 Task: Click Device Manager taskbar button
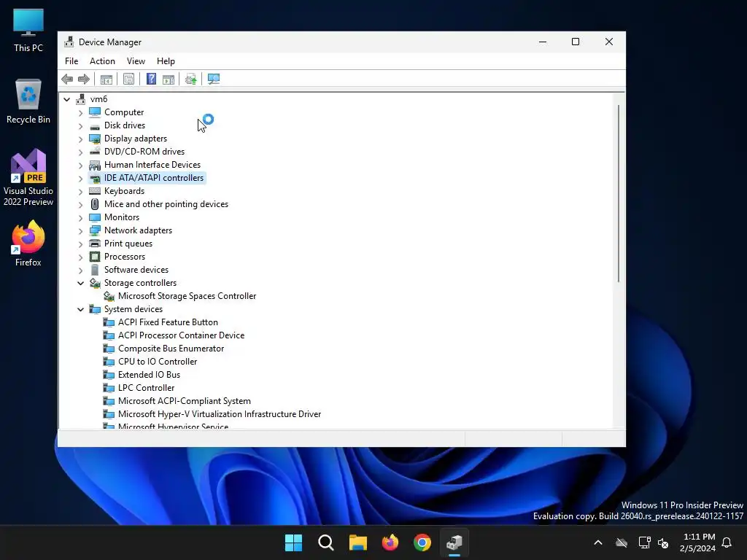454,542
